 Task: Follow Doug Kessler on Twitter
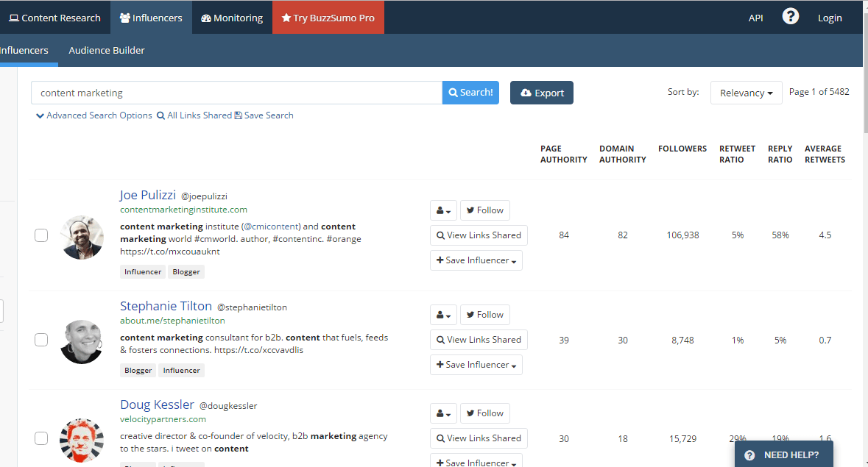(x=485, y=413)
